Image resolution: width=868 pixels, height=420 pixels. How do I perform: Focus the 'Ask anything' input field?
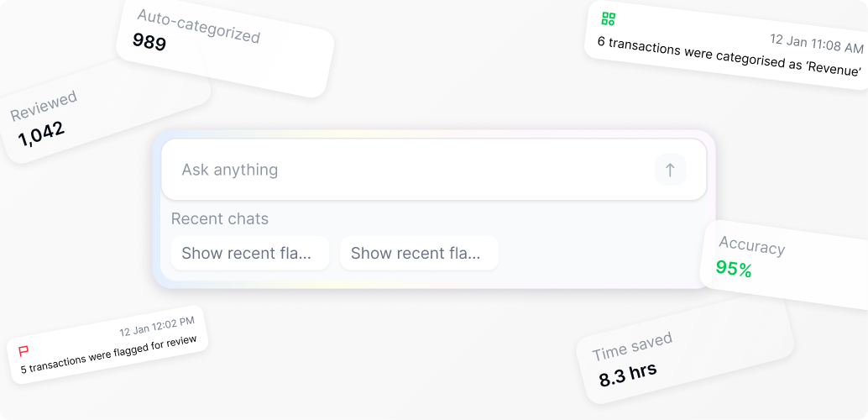(411, 170)
